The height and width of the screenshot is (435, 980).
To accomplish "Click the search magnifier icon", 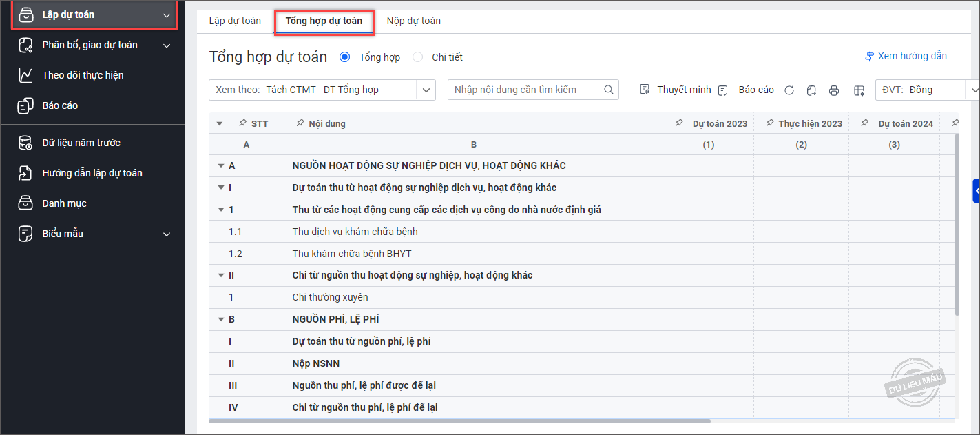I will pos(609,90).
